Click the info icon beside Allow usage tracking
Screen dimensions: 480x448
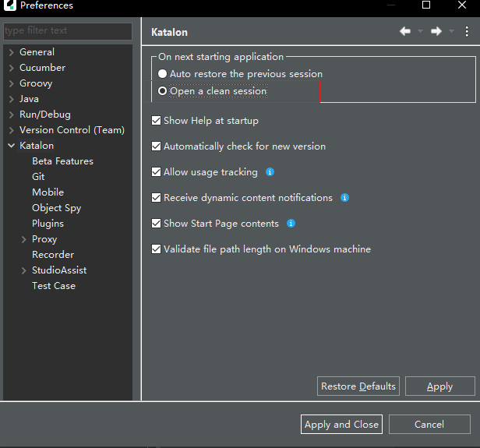click(270, 172)
